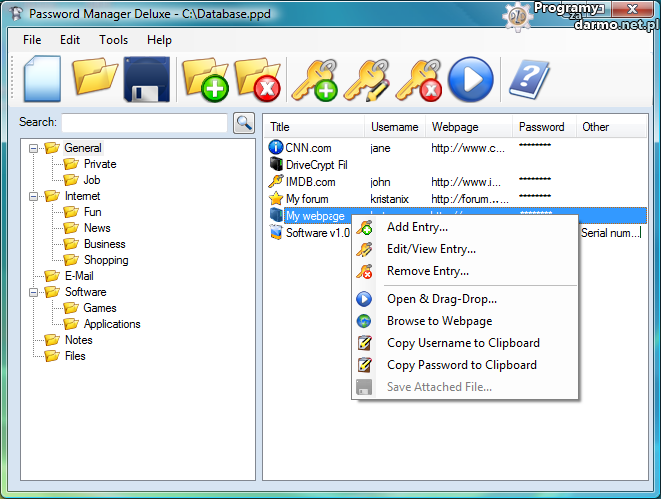Save database with the floppy disk icon

tap(148, 80)
